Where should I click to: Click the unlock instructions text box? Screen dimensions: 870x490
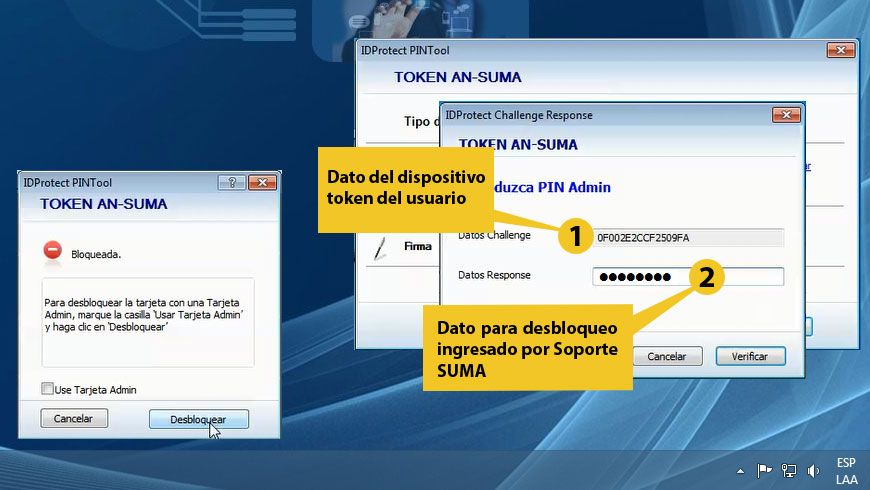[x=148, y=322]
